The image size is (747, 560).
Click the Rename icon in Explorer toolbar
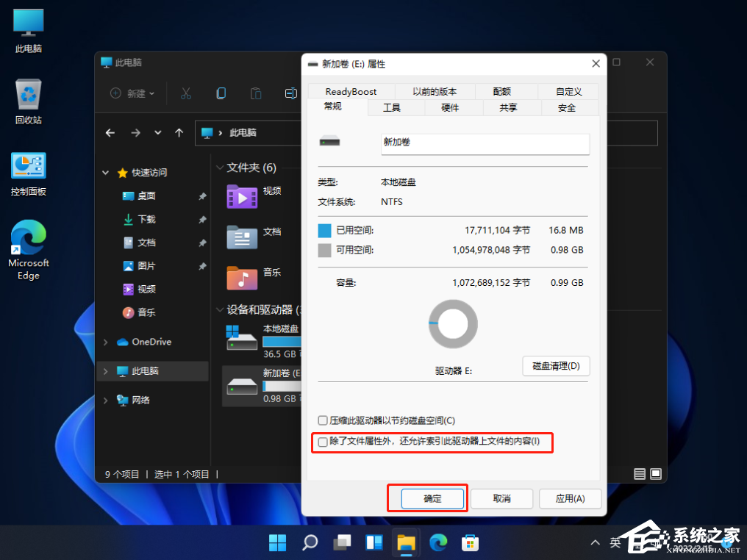[291, 93]
